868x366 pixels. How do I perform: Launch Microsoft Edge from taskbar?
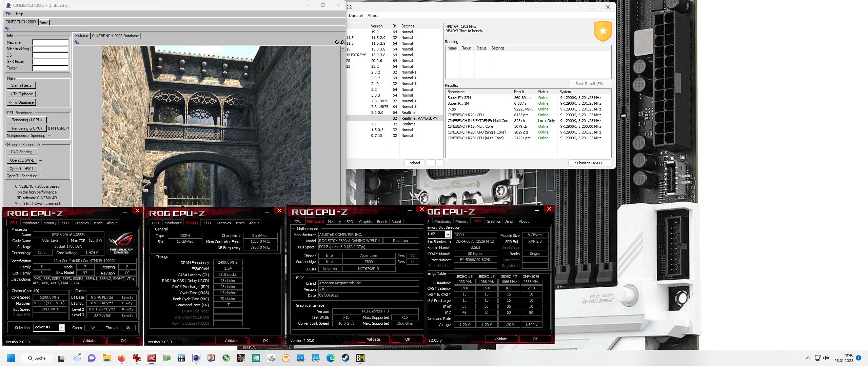tap(331, 358)
